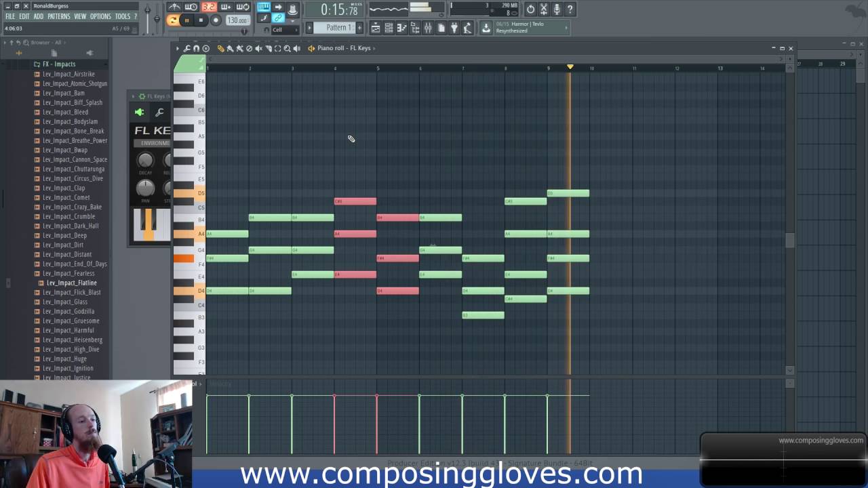Open the Piano roll from main toolbar

[401, 28]
